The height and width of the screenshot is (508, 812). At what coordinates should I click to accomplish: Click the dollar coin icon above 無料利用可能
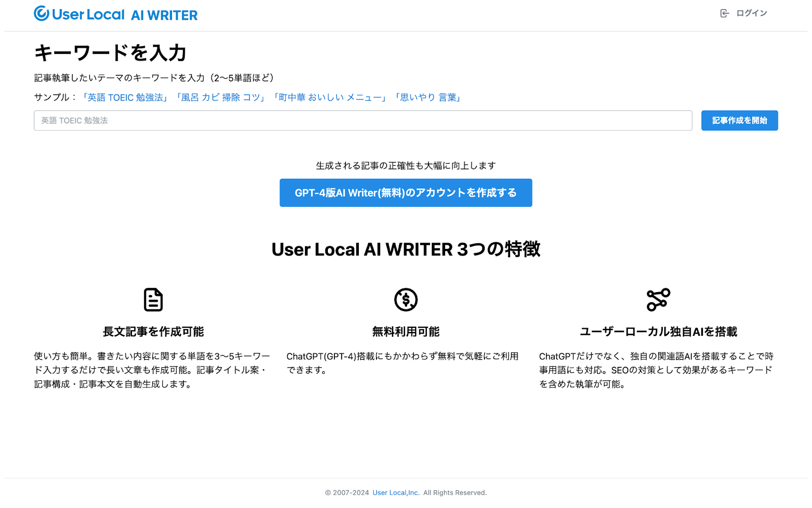406,300
